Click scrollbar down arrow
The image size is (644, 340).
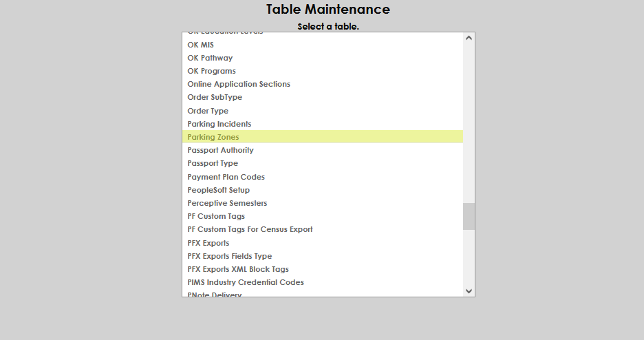(x=469, y=291)
